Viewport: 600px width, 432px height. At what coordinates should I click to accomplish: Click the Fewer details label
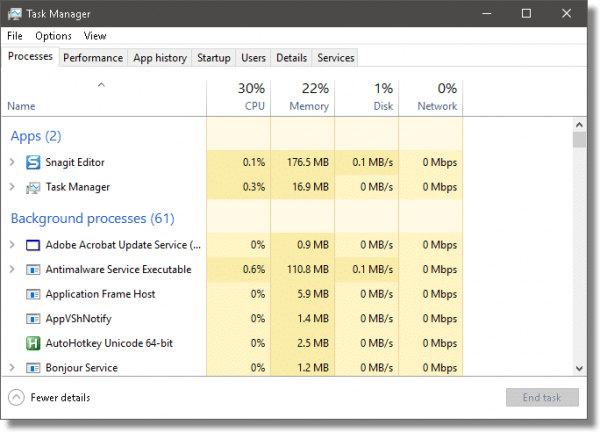coord(60,398)
